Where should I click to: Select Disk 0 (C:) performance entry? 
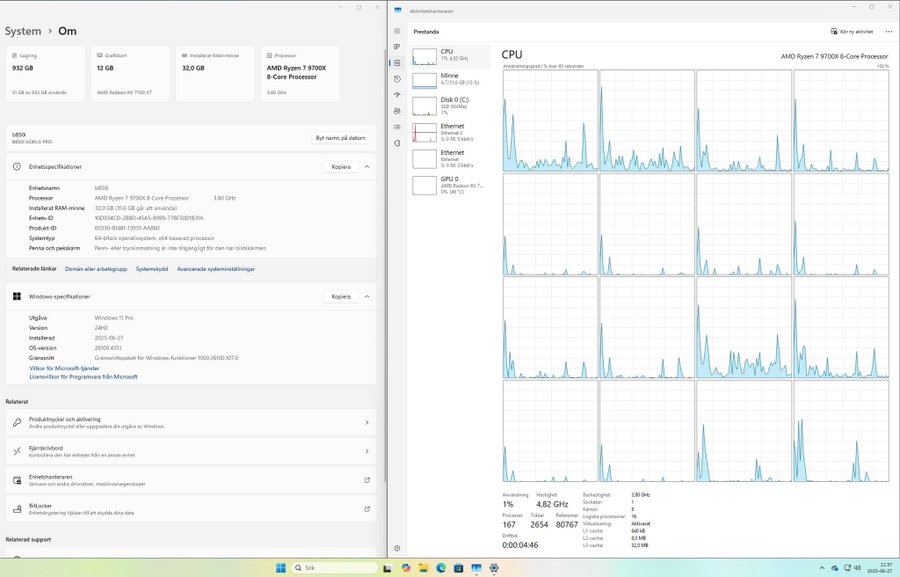point(451,106)
